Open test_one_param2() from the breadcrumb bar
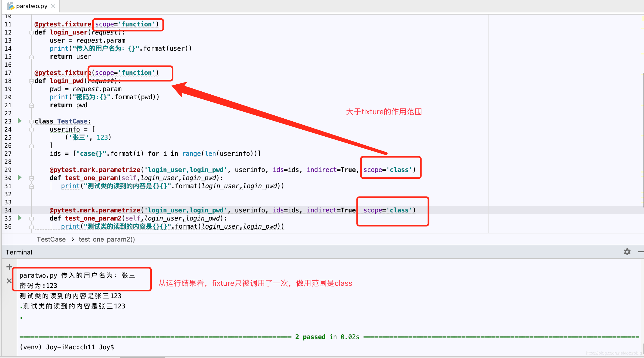Image resolution: width=644 pixels, height=358 pixels. [107, 239]
